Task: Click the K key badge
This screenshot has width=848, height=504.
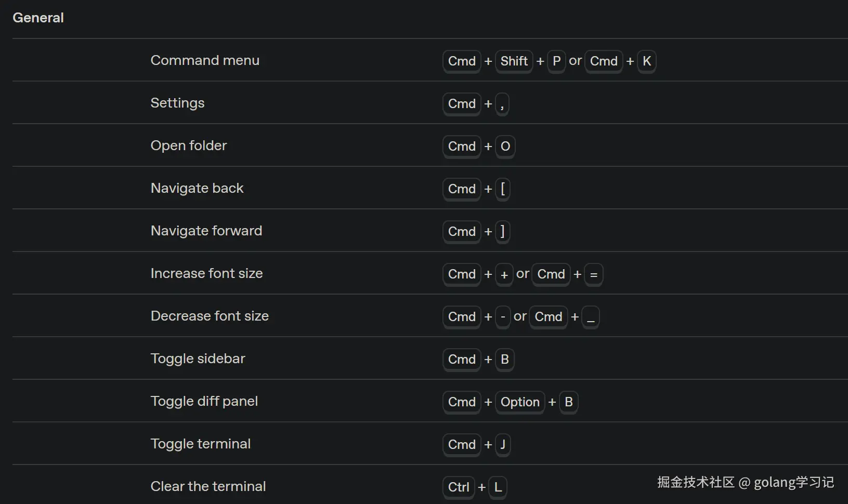Action: (646, 61)
